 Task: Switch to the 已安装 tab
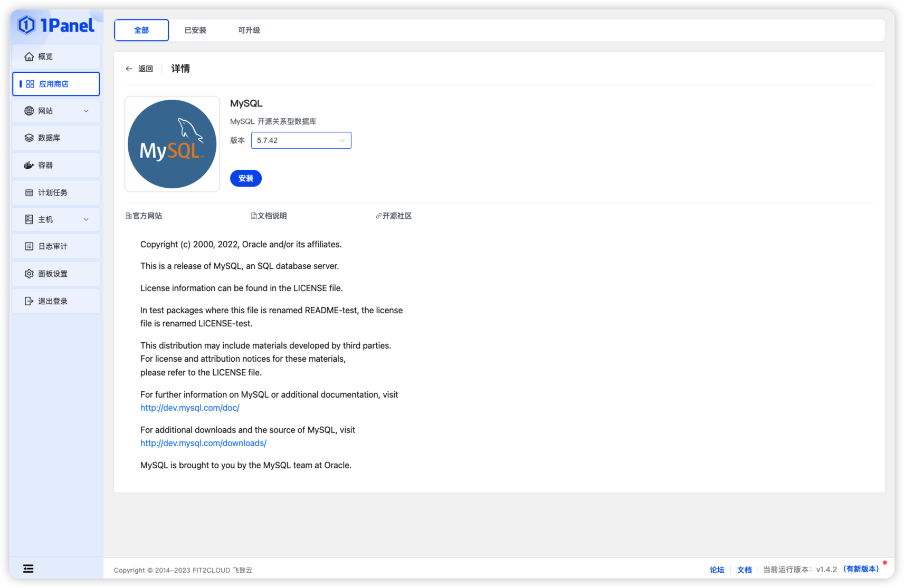[195, 30]
